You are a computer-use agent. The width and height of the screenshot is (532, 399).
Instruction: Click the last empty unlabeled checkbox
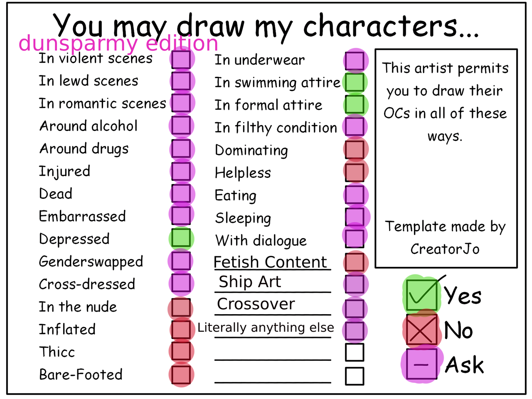355,376
